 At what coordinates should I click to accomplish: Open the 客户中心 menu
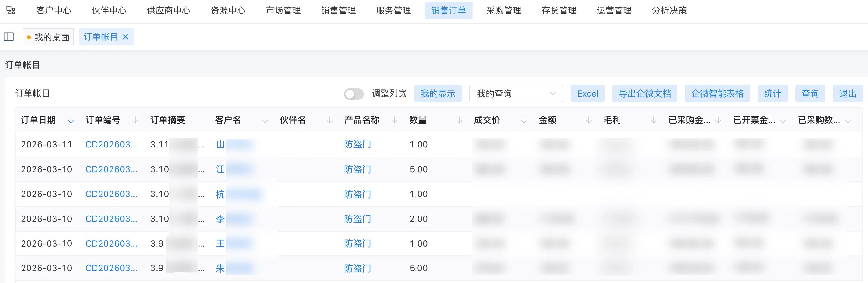coord(54,10)
